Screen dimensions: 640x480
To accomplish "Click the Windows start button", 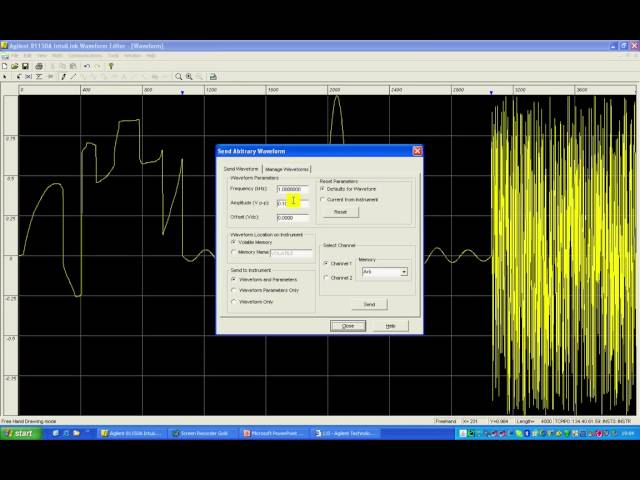I will pos(20,433).
